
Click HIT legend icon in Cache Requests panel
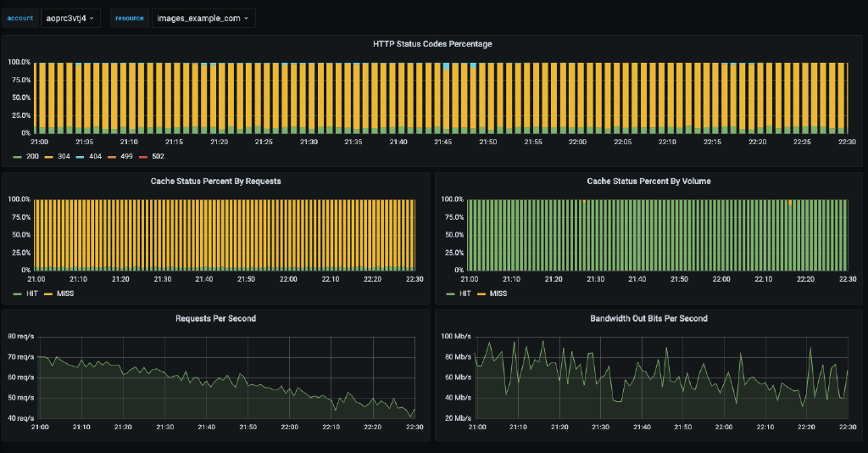pyautogui.click(x=16, y=294)
